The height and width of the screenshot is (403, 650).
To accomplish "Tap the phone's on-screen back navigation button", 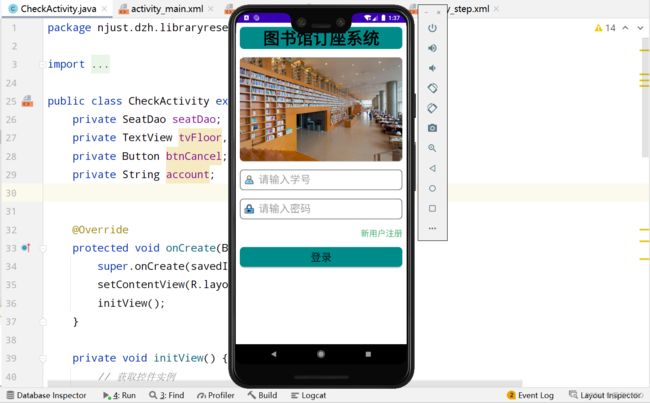I will (x=274, y=354).
